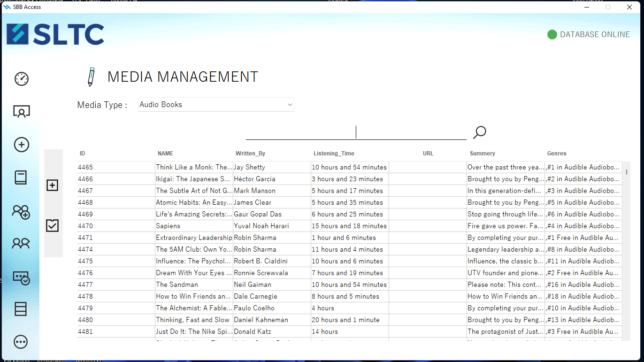Click the search text field
Viewport: 644px width, 362px height.
(356, 132)
